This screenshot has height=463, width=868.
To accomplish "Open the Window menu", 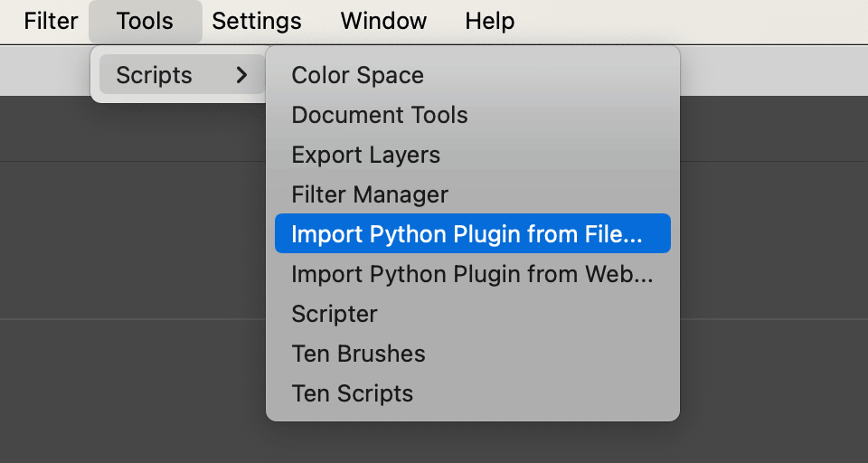I will click(x=383, y=21).
